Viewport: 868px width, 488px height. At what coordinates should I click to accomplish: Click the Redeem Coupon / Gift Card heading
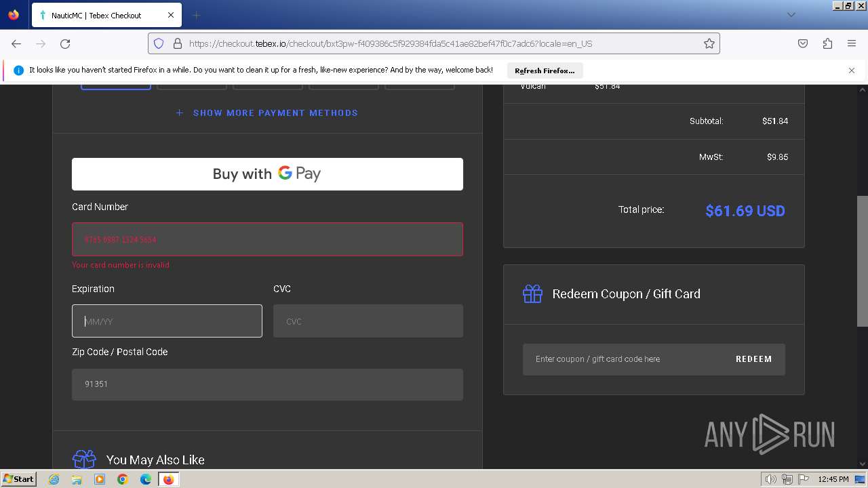pos(626,294)
